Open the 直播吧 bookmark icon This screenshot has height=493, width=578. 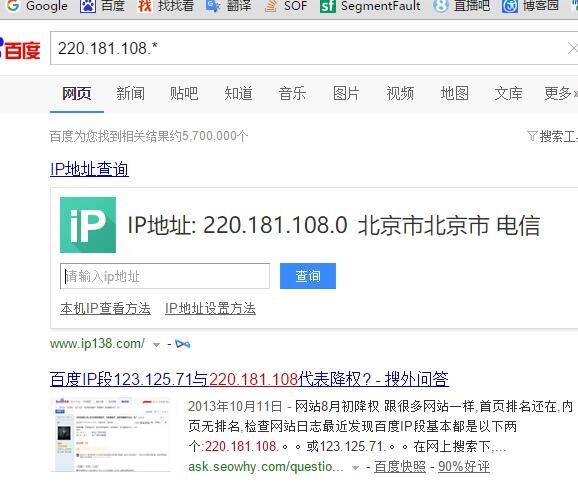pyautogui.click(x=441, y=6)
